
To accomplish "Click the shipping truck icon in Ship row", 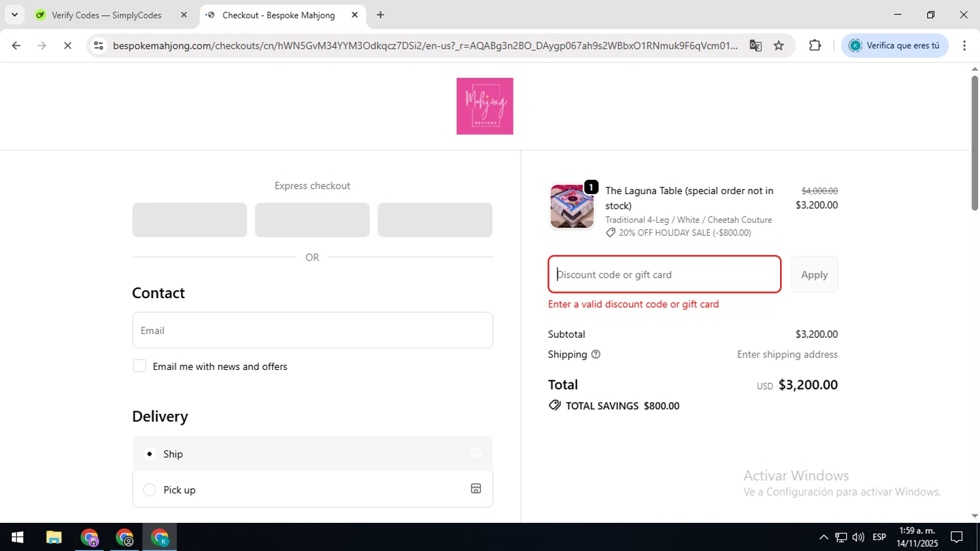I will tap(476, 453).
